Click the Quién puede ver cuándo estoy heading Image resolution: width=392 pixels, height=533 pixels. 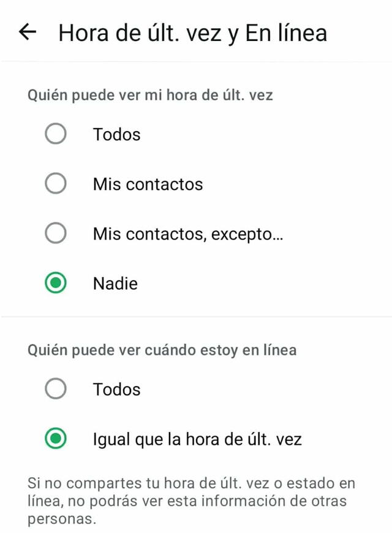(162, 350)
